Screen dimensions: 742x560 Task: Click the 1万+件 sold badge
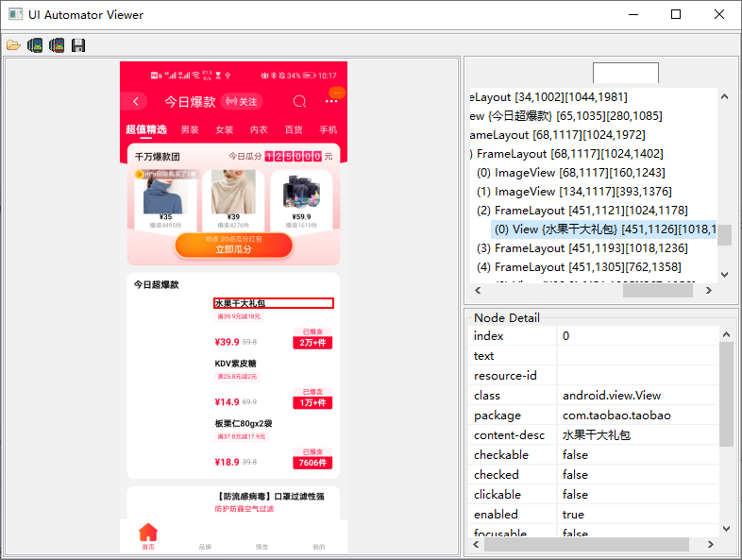pyautogui.click(x=312, y=402)
